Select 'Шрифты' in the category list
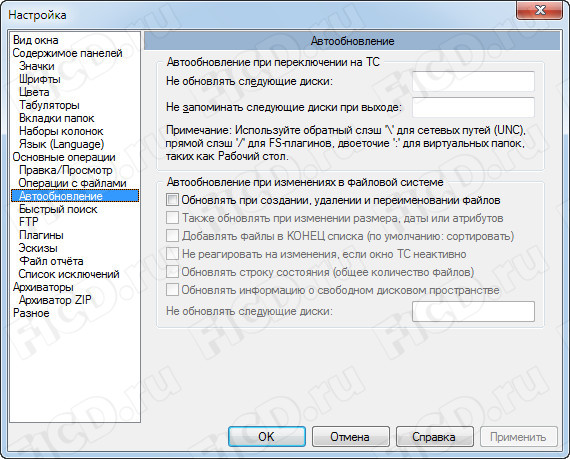The image size is (570, 459). click(x=40, y=79)
